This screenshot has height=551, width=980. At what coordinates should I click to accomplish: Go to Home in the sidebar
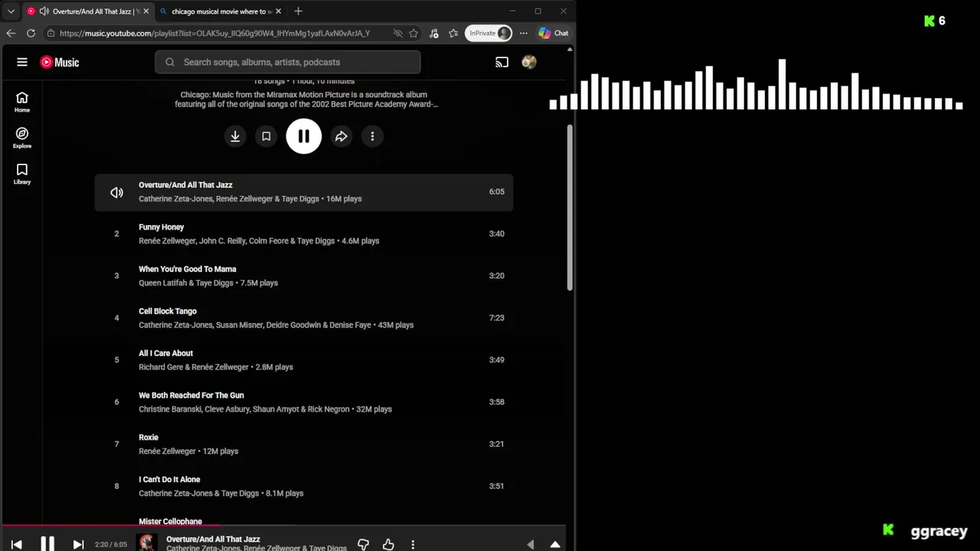point(22,102)
